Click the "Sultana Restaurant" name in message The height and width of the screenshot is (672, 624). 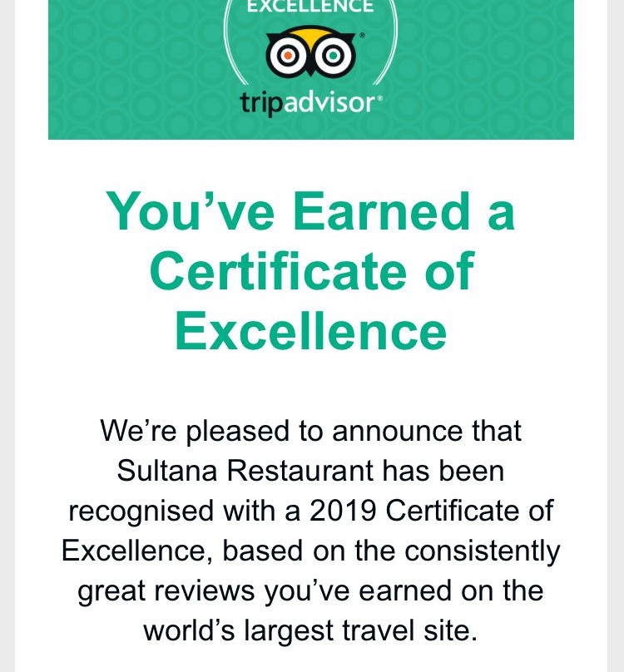[x=245, y=471]
